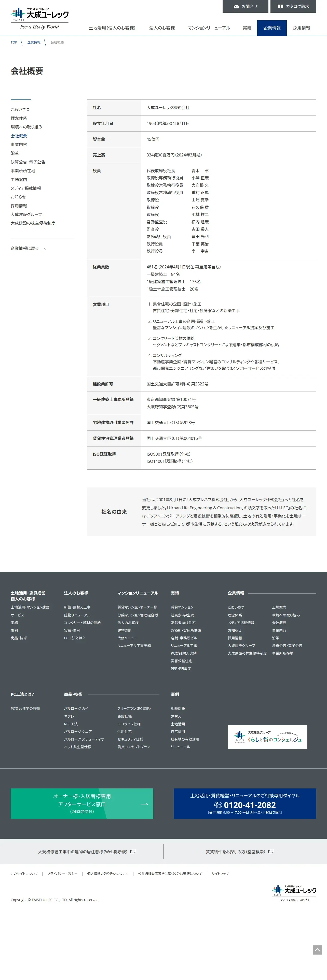Click the Taisei U-Lec header logo
This screenshot has width=327, height=980.
point(39,18)
